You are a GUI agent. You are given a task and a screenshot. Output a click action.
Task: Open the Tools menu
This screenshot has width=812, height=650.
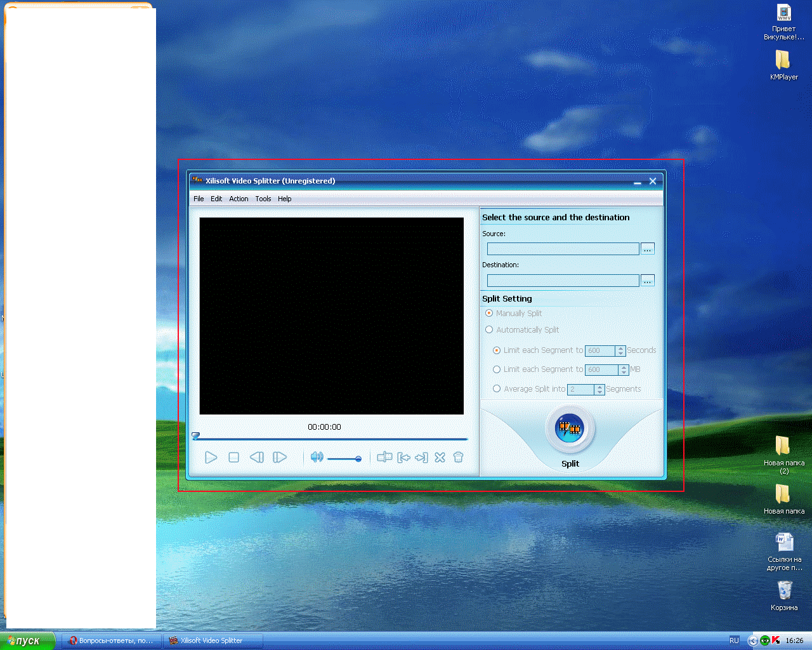pos(263,199)
